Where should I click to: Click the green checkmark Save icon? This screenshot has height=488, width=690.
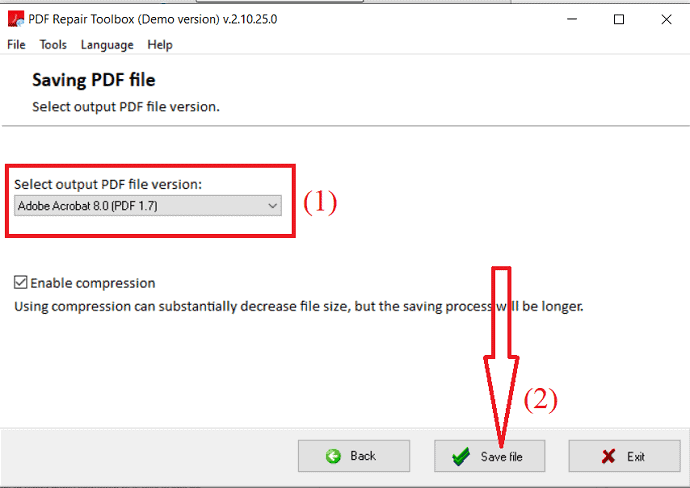[x=461, y=456]
